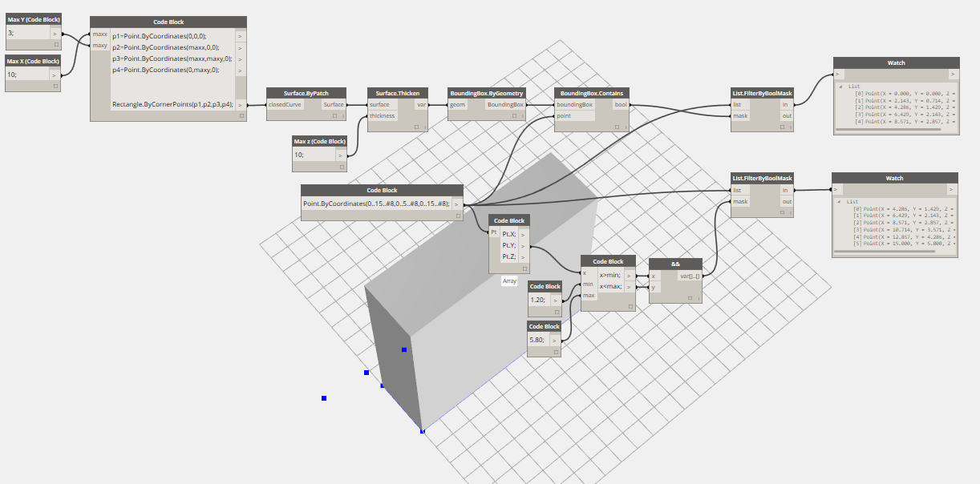Viewport: 980px width, 484px height.
Task: Click output port of x>min line
Action: tap(630, 275)
